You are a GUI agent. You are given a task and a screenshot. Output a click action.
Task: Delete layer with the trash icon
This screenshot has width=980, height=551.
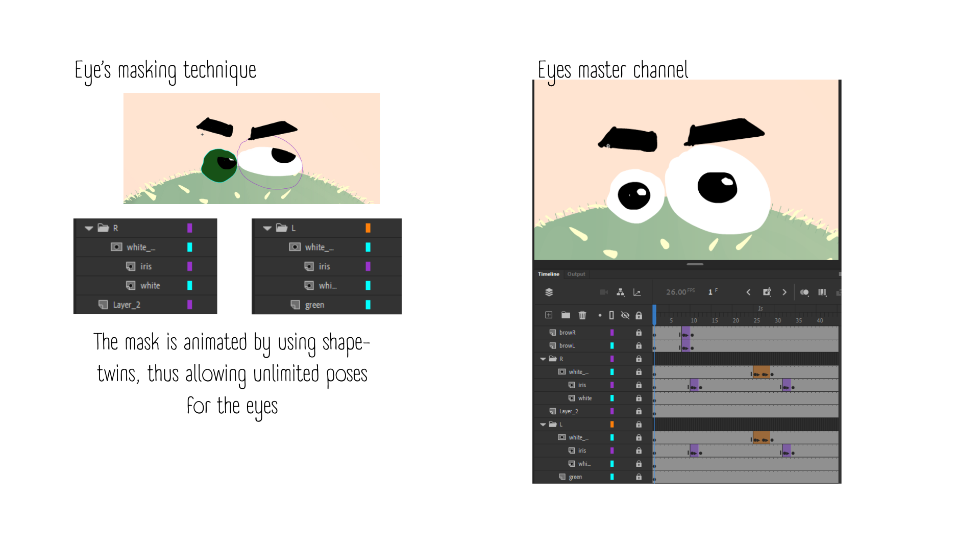coord(582,315)
